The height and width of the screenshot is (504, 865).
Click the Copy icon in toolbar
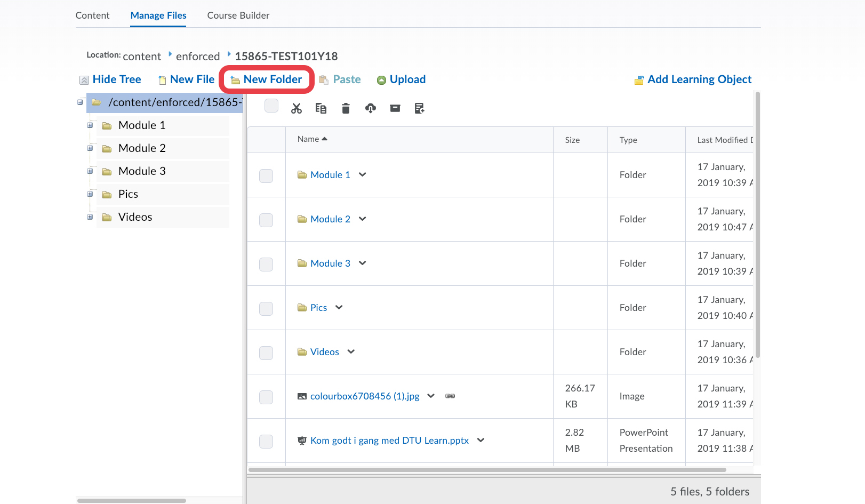[321, 108]
